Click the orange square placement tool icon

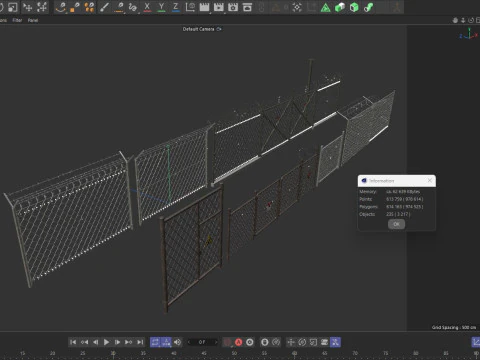coord(75,7)
